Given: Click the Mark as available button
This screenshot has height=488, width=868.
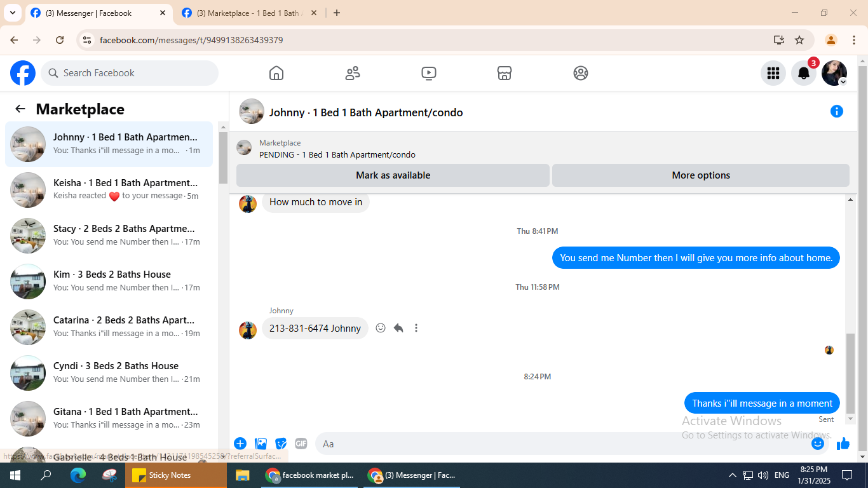Looking at the screenshot, I should pos(393,175).
